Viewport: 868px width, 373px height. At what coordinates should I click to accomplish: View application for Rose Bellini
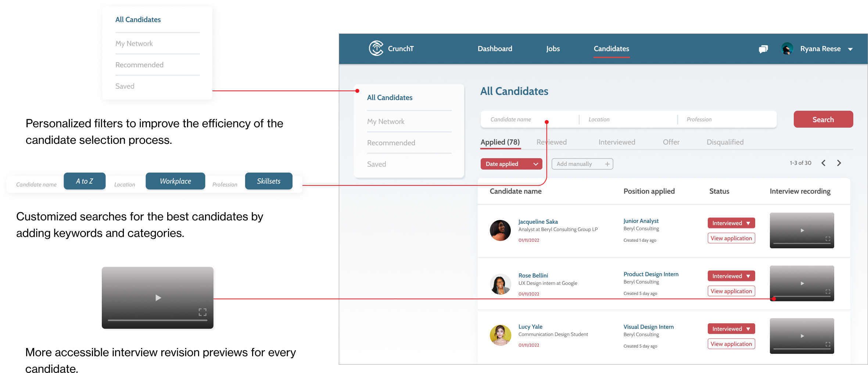(x=731, y=291)
